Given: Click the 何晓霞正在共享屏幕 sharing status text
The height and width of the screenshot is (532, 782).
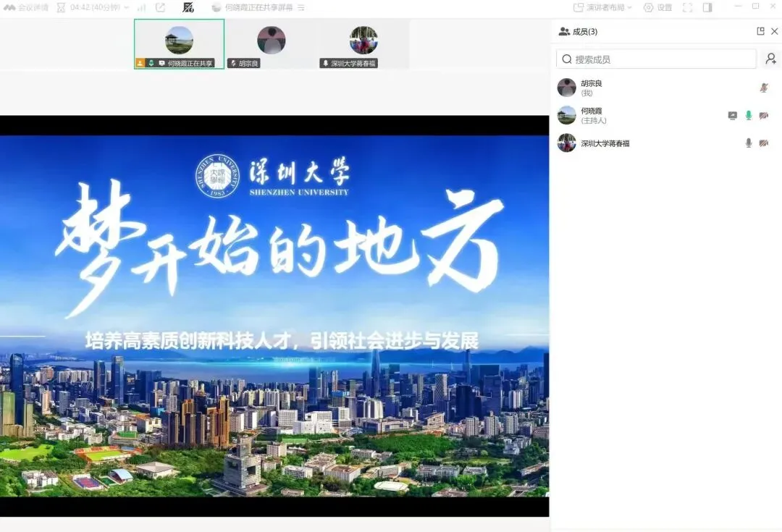Looking at the screenshot, I should click(258, 7).
